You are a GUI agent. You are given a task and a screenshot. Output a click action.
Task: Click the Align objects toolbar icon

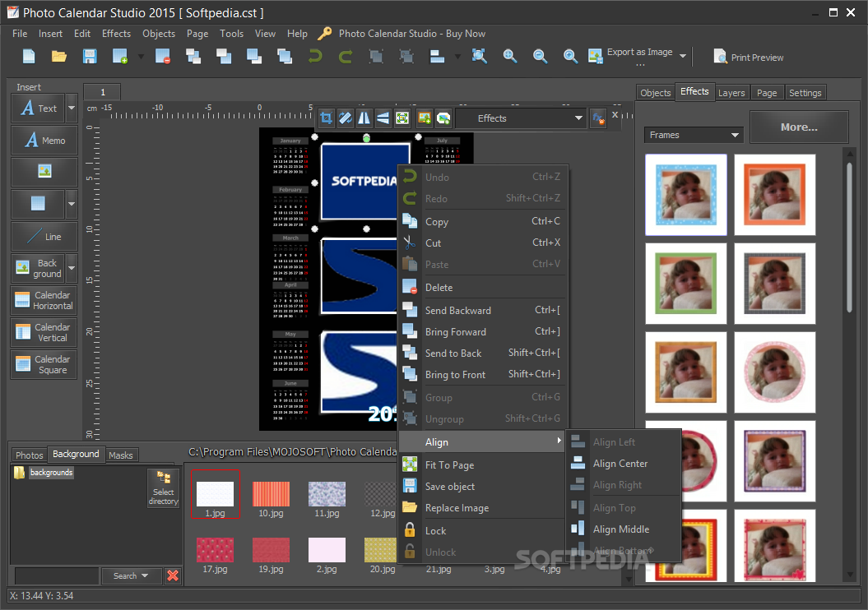[438, 57]
